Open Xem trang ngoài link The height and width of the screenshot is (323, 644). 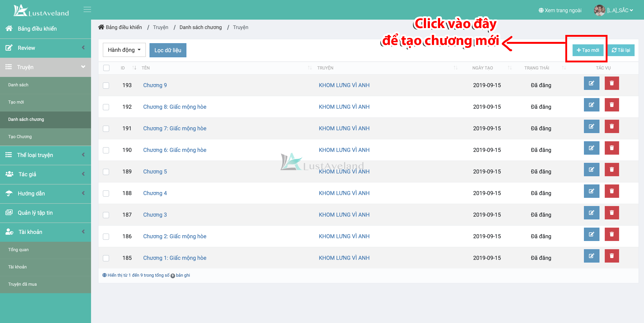point(560,10)
